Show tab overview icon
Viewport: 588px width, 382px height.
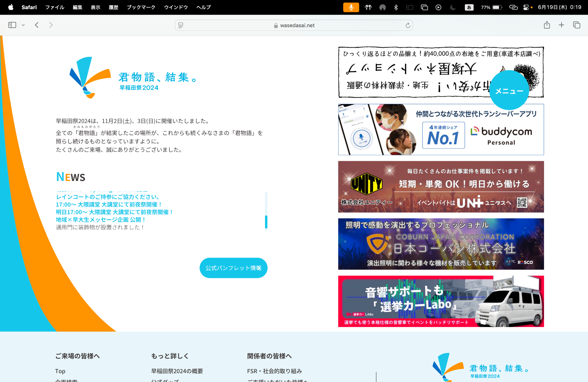(x=577, y=25)
